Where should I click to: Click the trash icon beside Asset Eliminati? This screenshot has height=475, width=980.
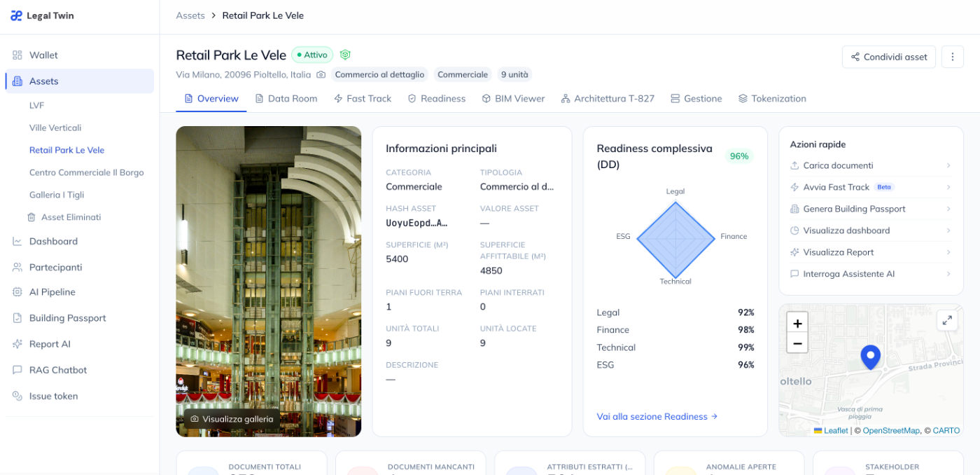(31, 217)
